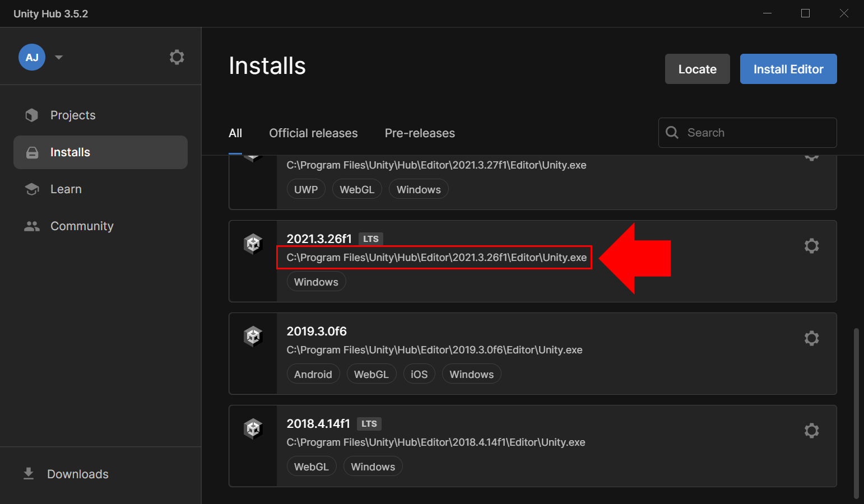Image resolution: width=864 pixels, height=504 pixels.
Task: Click the Community people icon
Action: click(32, 226)
